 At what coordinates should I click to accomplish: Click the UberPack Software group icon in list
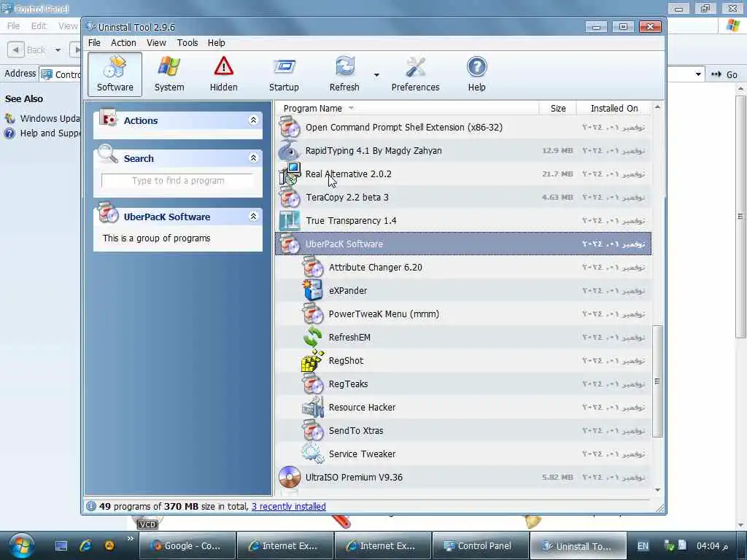tap(289, 244)
